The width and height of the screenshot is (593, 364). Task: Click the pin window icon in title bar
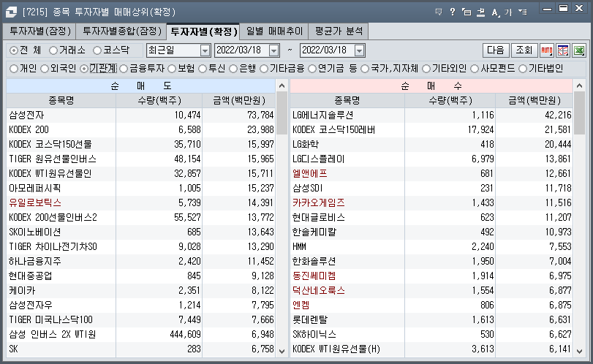coord(480,12)
